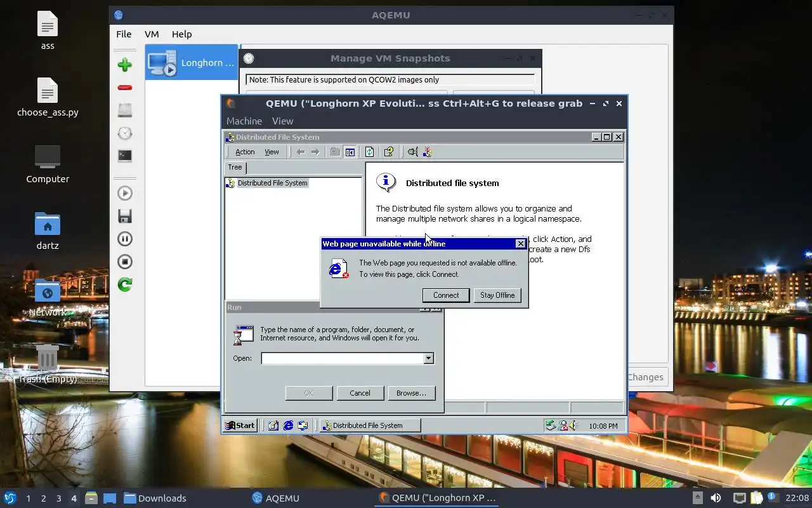Click the guest volume speaker tray icon
This screenshot has width=812, height=508.
[x=573, y=425]
